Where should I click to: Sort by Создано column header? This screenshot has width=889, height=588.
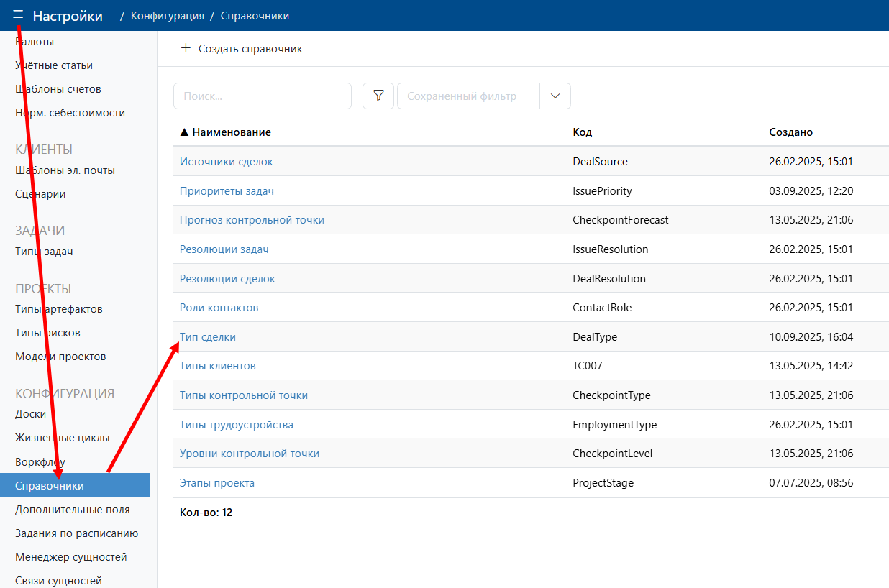click(x=791, y=132)
